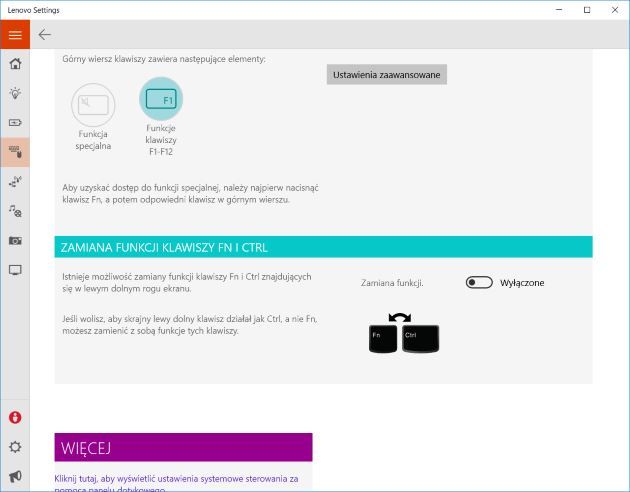Image resolution: width=630 pixels, height=492 pixels.
Task: Select Funkcje klawiszy F1-F12 mode
Action: pyautogui.click(x=161, y=117)
